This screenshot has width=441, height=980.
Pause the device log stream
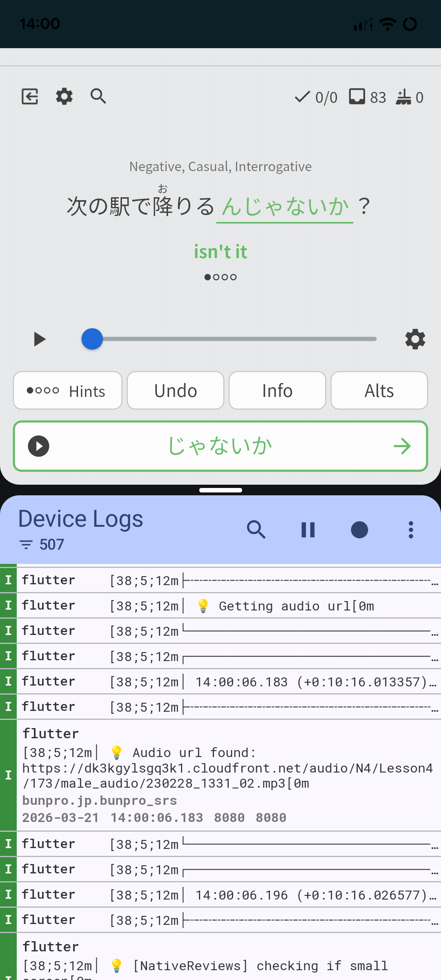tap(308, 530)
